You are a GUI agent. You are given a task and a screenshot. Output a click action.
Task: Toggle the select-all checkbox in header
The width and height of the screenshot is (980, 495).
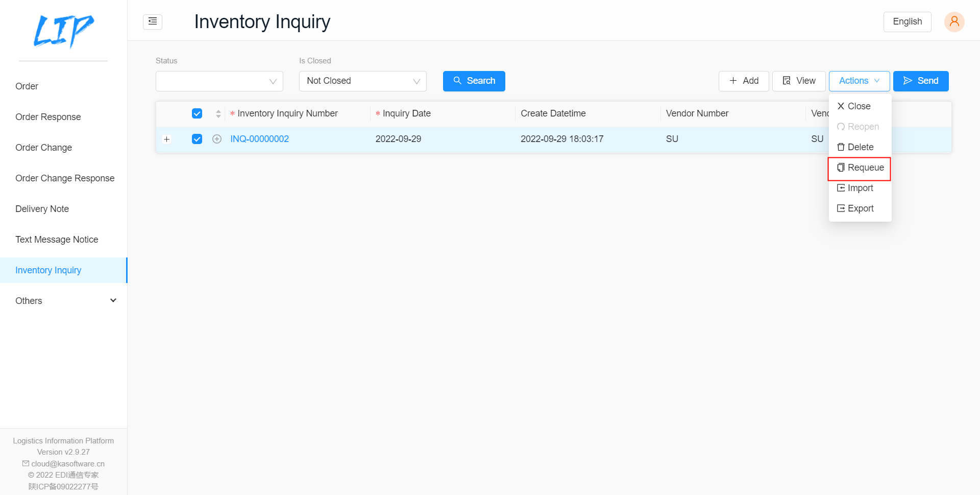(x=197, y=113)
